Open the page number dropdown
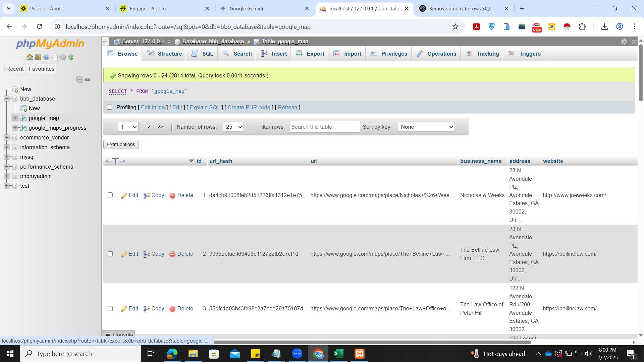Viewport: 644px width, 362px height. click(x=128, y=127)
